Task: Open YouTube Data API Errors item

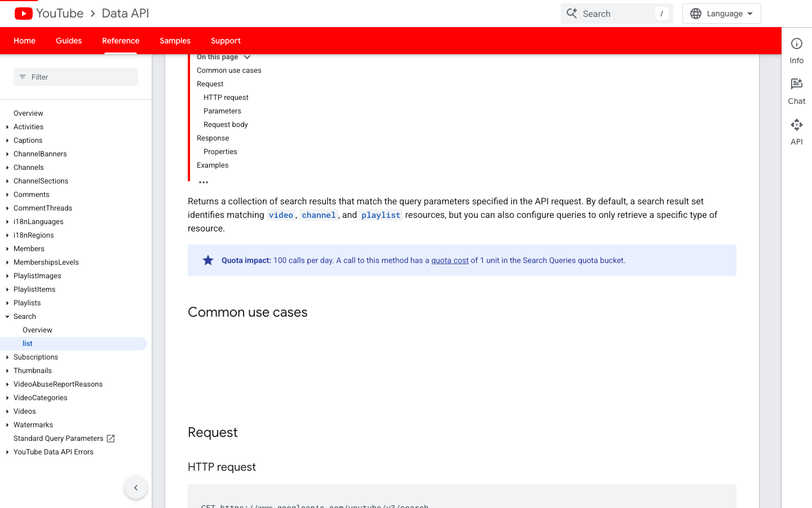Action: pyautogui.click(x=54, y=452)
